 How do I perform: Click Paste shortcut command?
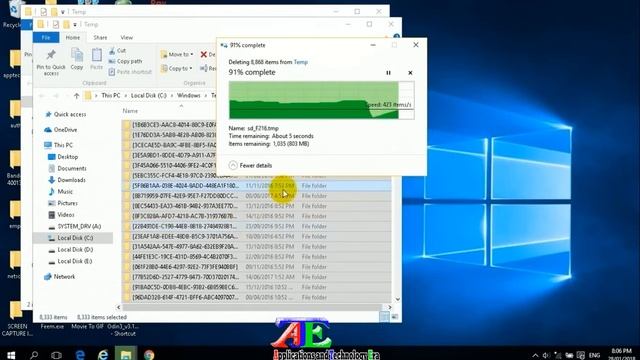coord(130,72)
